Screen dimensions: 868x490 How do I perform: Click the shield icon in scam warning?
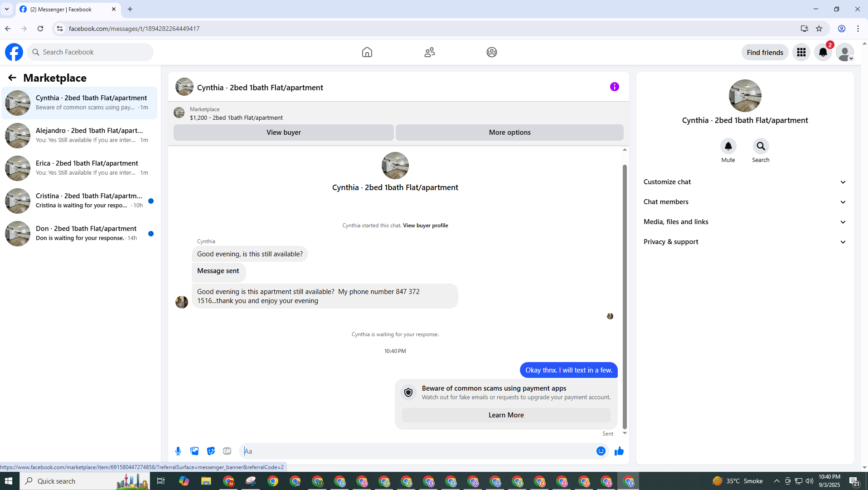click(x=408, y=392)
